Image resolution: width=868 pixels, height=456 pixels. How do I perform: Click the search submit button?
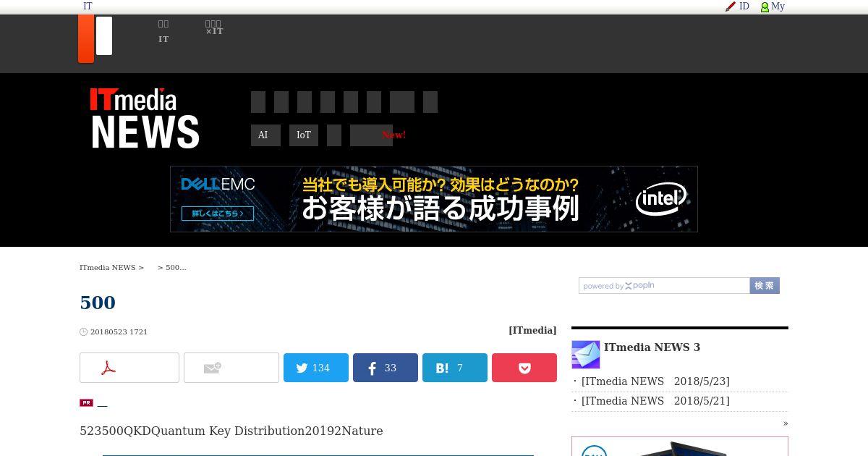point(765,286)
